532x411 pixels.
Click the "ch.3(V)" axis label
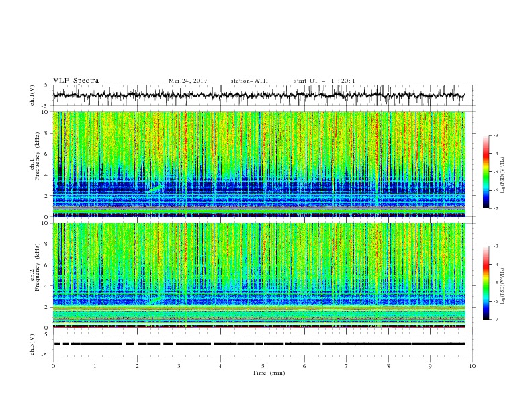tap(32, 345)
